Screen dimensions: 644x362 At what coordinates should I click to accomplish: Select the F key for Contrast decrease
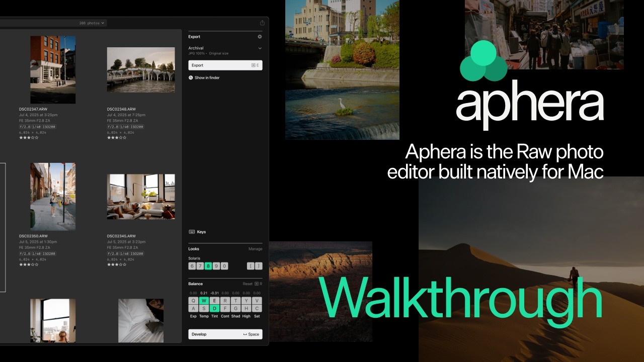[x=225, y=308]
